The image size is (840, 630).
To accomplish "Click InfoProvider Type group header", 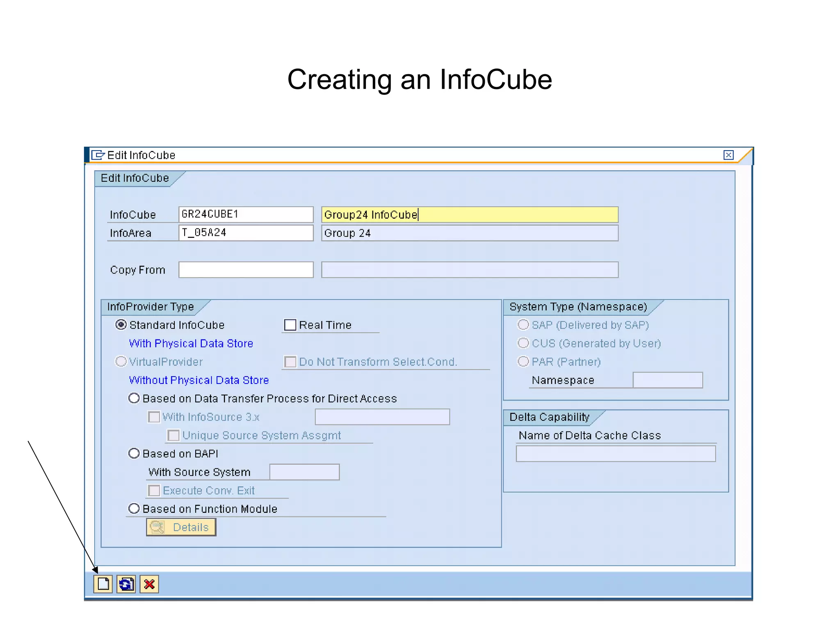I will point(151,307).
